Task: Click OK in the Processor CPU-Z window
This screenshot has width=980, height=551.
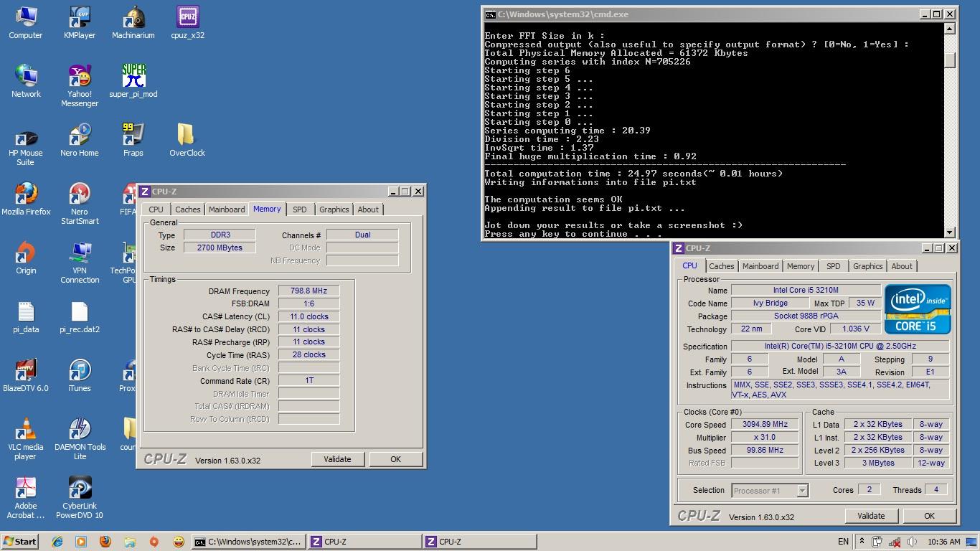Action: click(x=929, y=516)
